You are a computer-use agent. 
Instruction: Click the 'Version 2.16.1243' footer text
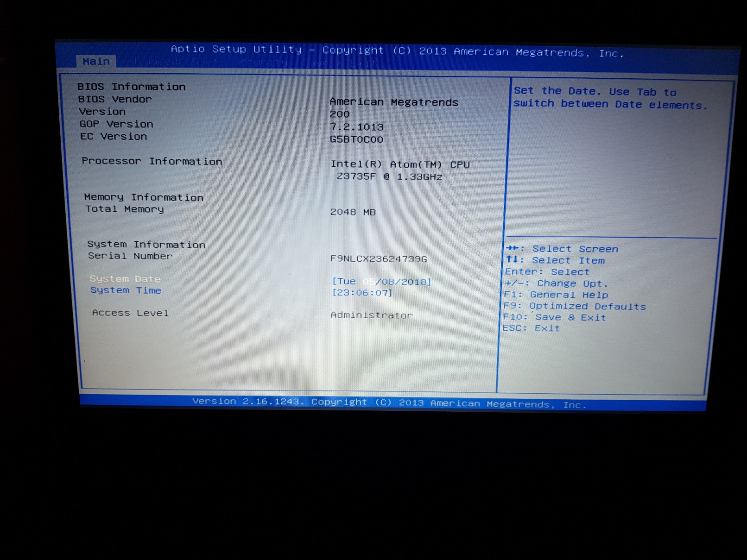pos(248,401)
